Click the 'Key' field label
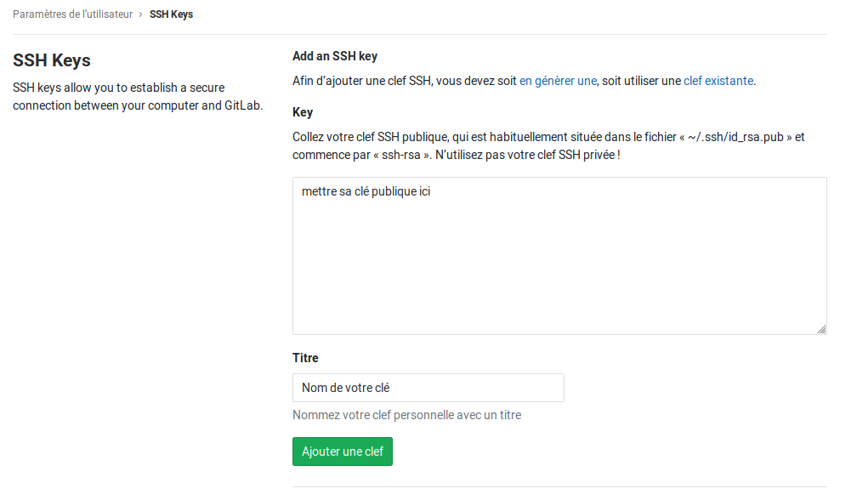This screenshot has width=868, height=500. 303,112
